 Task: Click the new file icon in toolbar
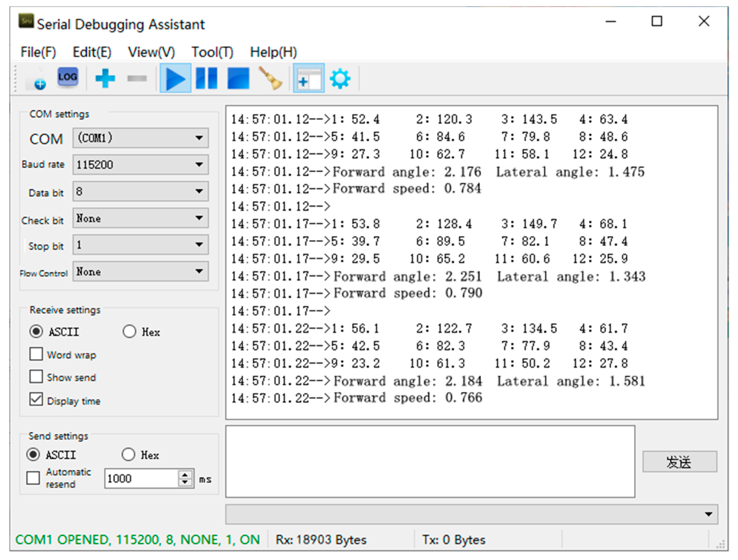click(37, 79)
